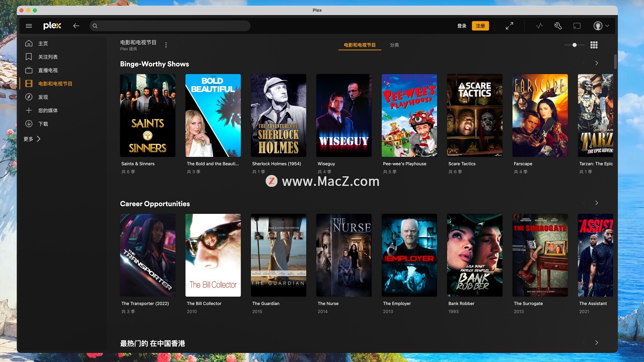Open the hamburger menu icon
644x362 pixels.
(29, 26)
